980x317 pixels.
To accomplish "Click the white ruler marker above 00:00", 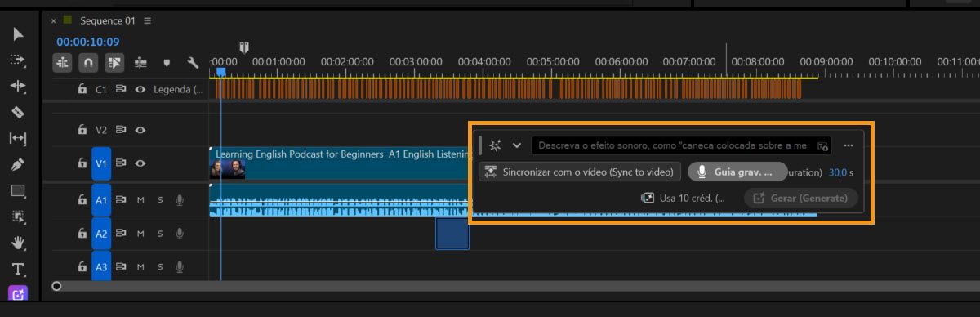I will 243,47.
